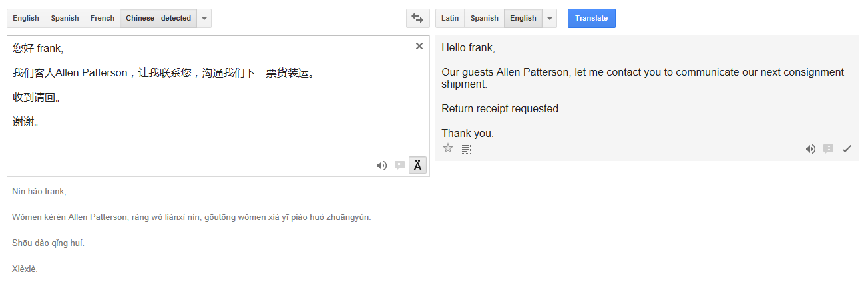Swap source and target languages

[x=418, y=19]
